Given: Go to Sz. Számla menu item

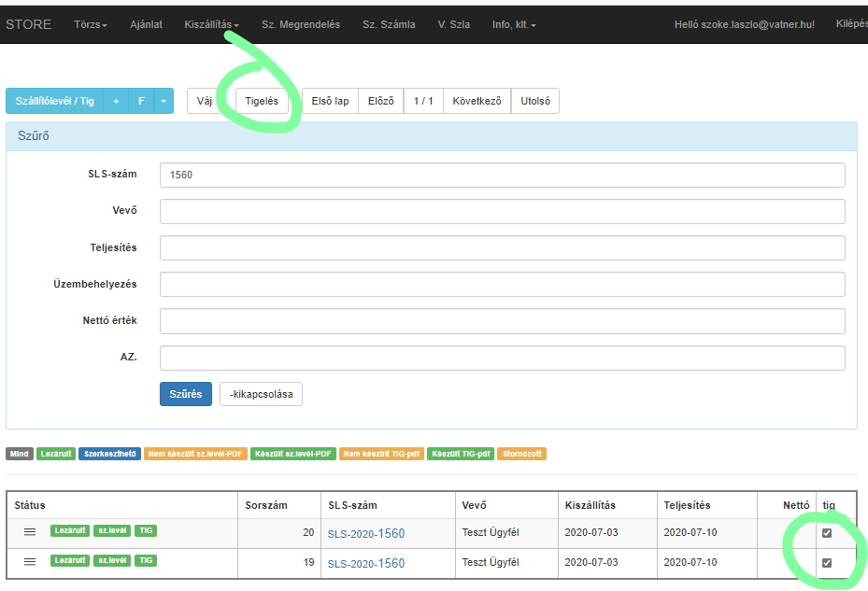Looking at the screenshot, I should pyautogui.click(x=389, y=24).
